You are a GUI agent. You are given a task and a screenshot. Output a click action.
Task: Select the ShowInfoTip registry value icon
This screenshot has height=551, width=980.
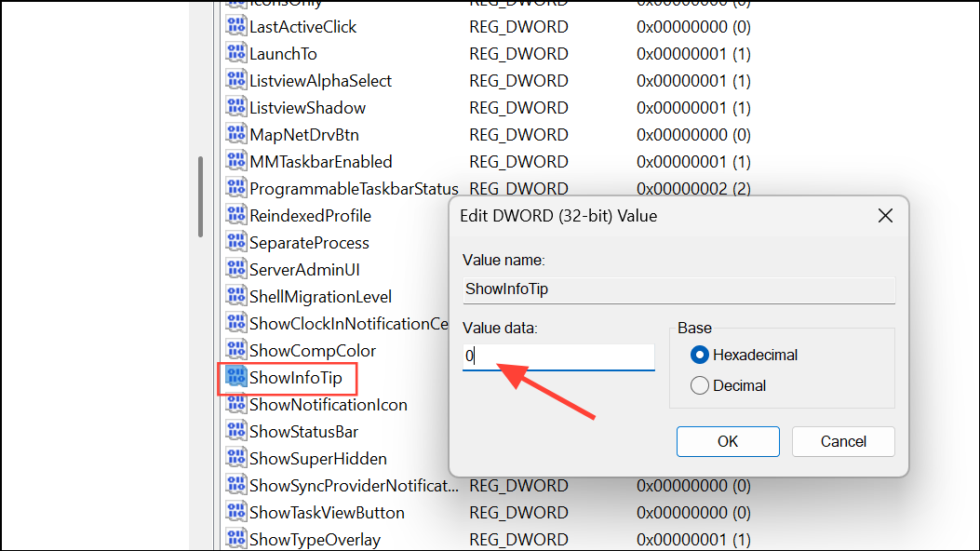tap(236, 377)
